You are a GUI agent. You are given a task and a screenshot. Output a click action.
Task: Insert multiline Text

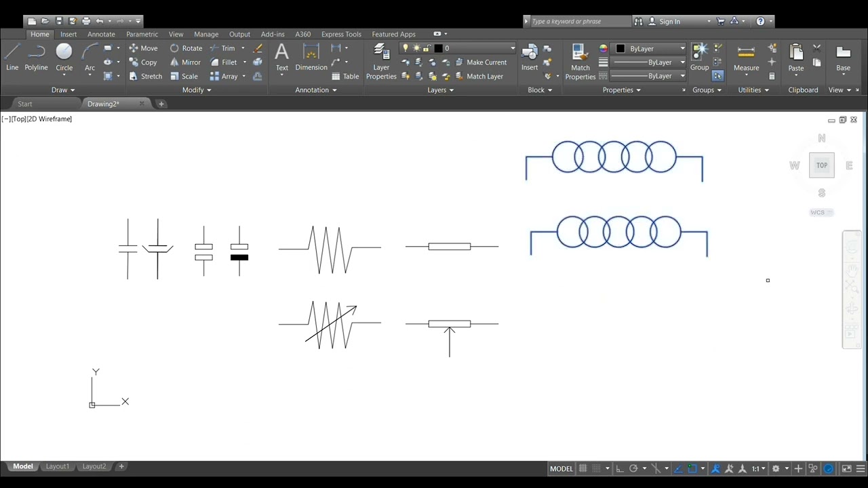pyautogui.click(x=281, y=57)
